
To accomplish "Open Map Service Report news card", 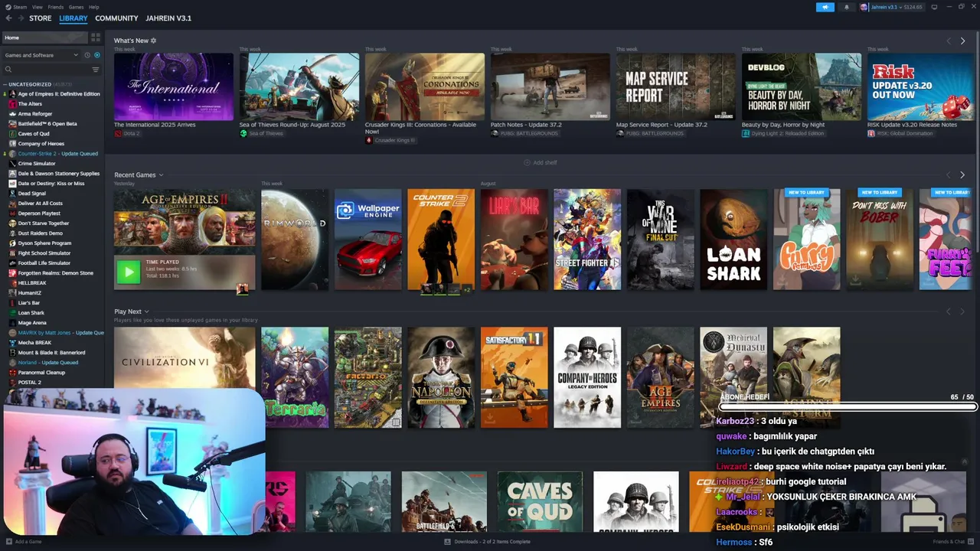I will click(676, 86).
